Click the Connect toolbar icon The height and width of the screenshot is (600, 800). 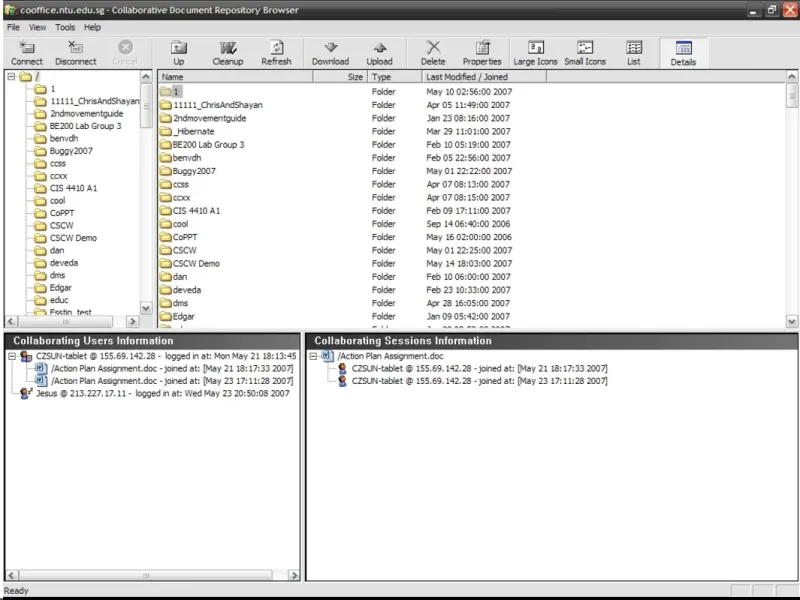27,48
